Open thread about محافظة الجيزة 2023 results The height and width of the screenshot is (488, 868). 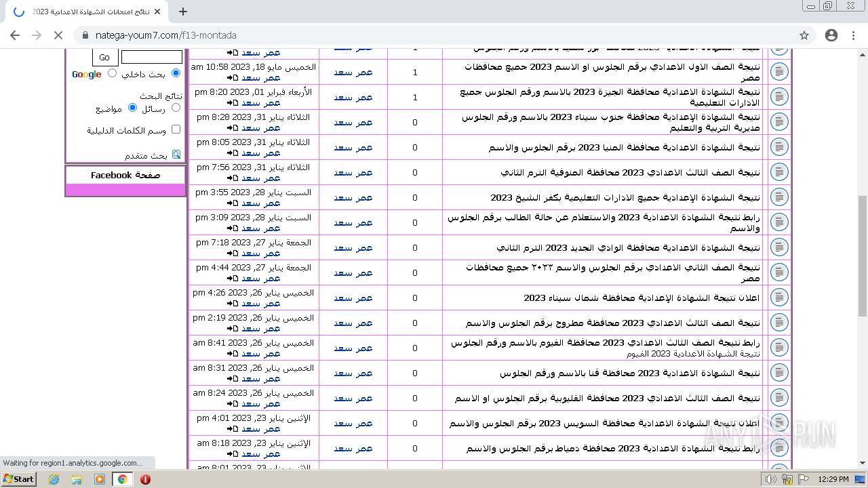[610, 97]
